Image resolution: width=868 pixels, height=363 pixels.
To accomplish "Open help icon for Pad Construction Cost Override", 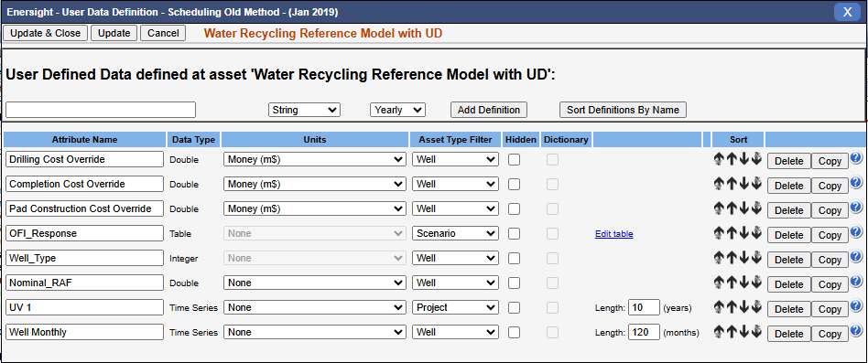I will [x=856, y=208].
